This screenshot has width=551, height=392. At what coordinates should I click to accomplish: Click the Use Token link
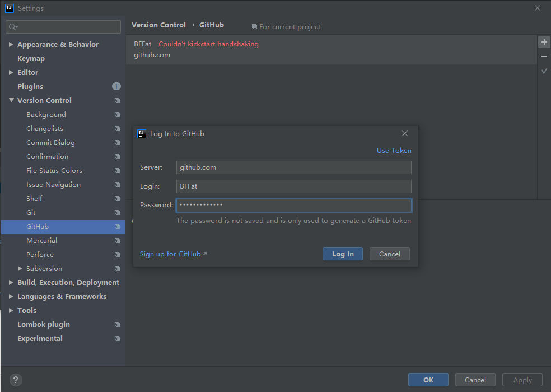[394, 151]
